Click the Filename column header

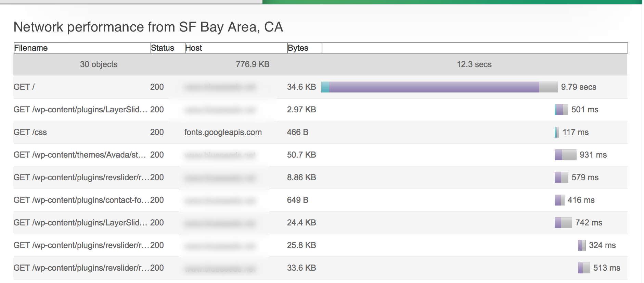pos(82,48)
